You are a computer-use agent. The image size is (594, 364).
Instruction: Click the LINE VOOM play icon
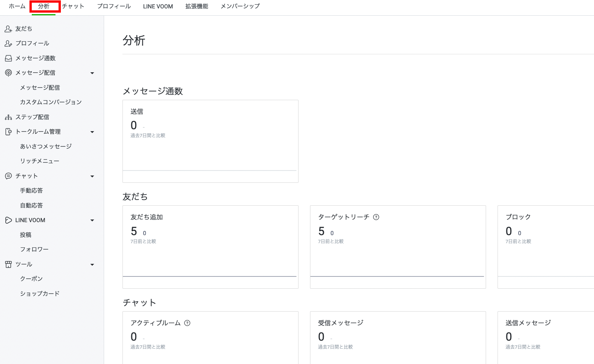(8, 220)
